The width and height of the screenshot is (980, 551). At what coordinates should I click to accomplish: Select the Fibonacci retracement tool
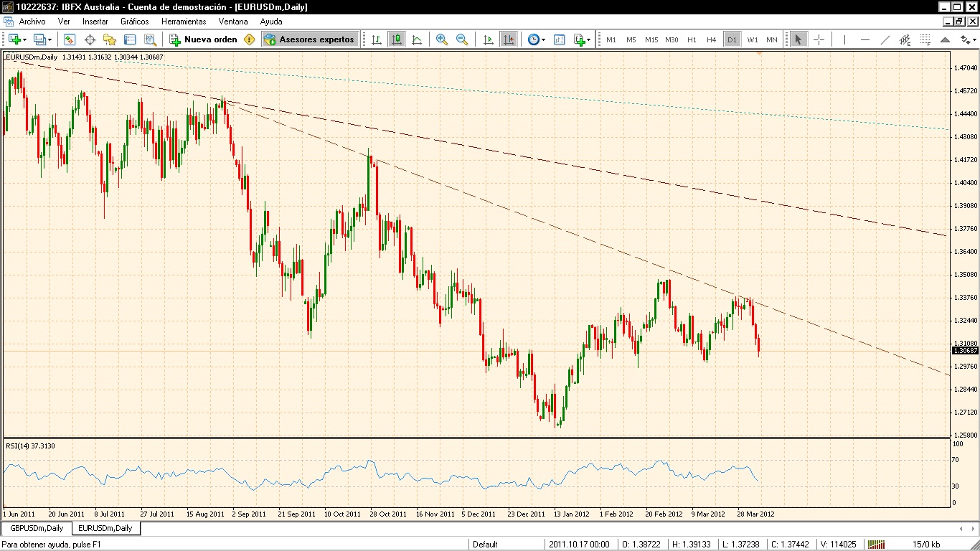pos(925,39)
